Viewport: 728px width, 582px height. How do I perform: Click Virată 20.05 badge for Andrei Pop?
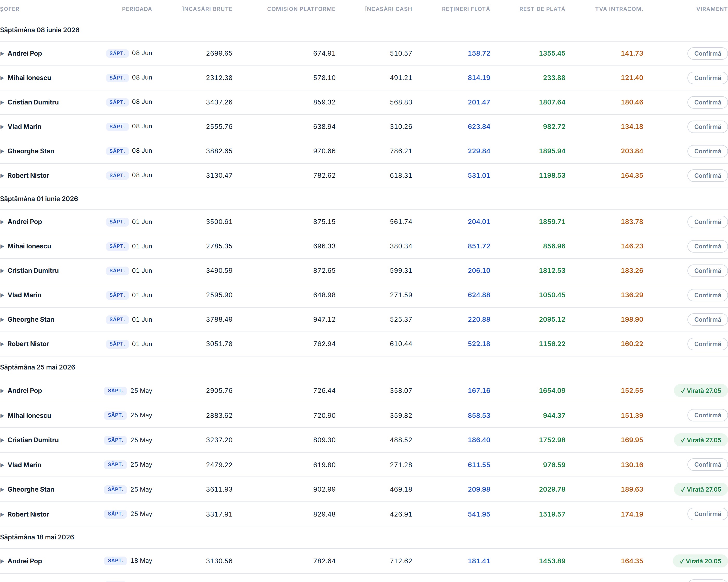700,561
